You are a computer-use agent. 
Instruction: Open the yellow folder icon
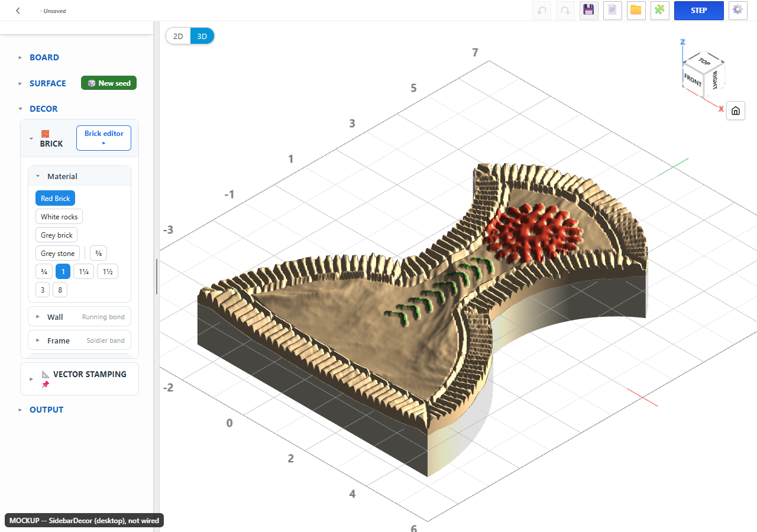click(x=636, y=11)
